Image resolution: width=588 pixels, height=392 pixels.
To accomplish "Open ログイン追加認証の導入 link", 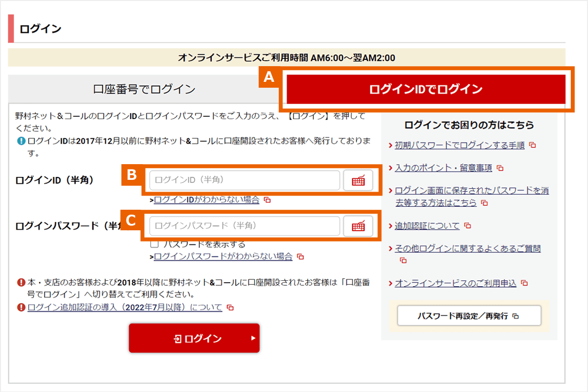I will click(125, 308).
